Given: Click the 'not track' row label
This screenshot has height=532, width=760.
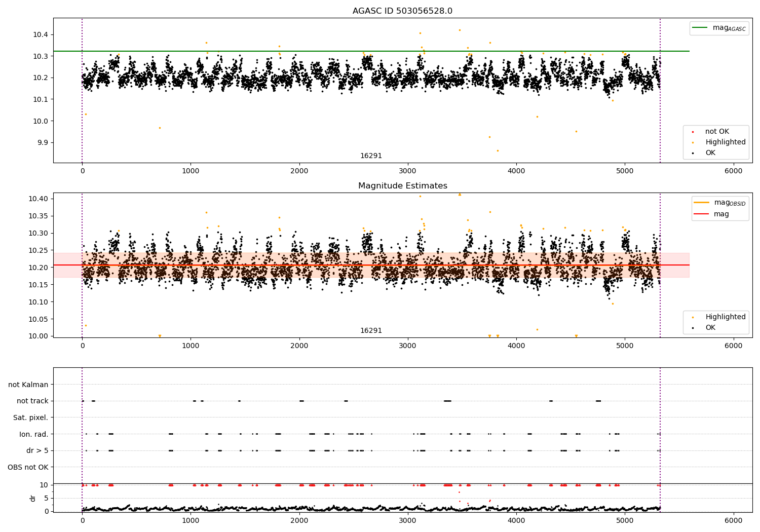Looking at the screenshot, I should point(32,401).
